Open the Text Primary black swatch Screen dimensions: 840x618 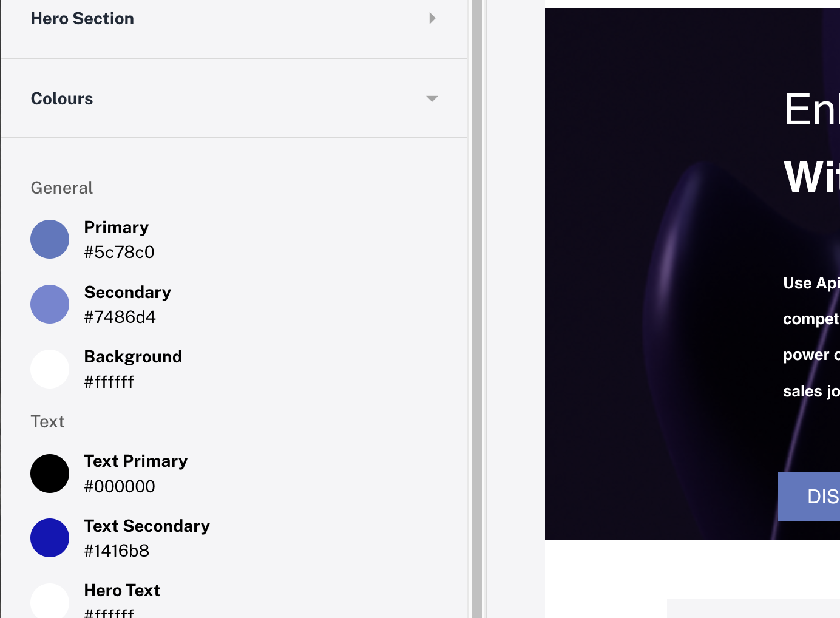pos(50,474)
